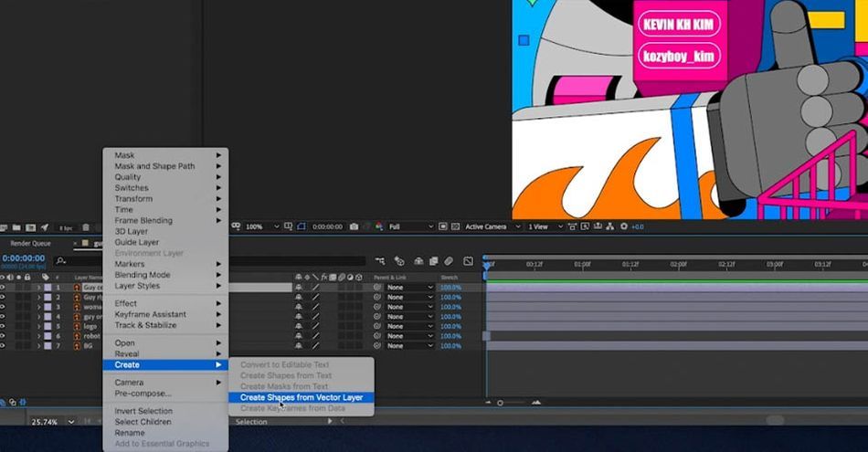
Task: Click the 01:00f mark on time ruler
Action: (582, 265)
